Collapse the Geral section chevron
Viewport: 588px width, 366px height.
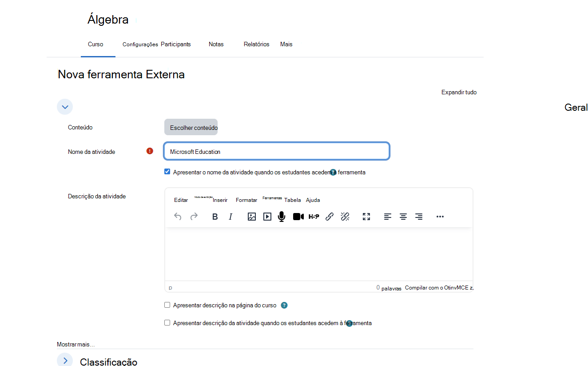[x=65, y=107]
